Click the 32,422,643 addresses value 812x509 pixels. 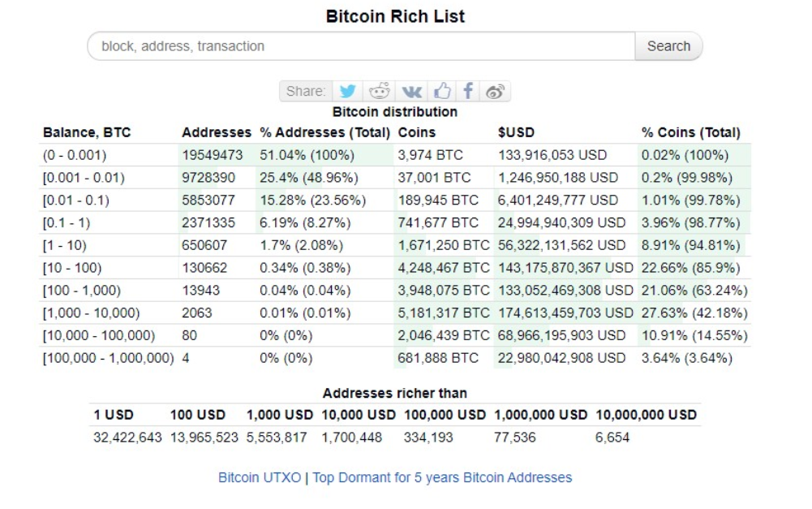127,438
